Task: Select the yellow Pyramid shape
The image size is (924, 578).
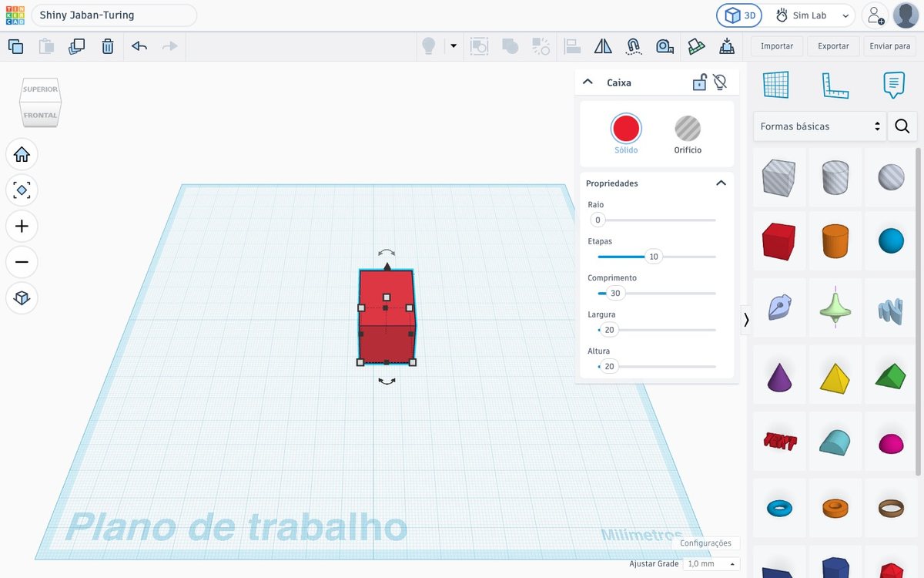Action: tap(835, 377)
